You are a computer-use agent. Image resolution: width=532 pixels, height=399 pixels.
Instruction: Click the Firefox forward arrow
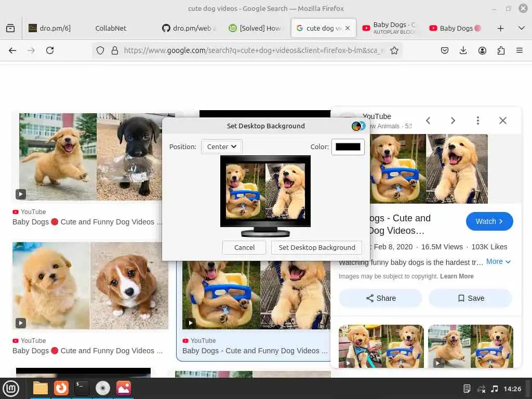coord(31,50)
